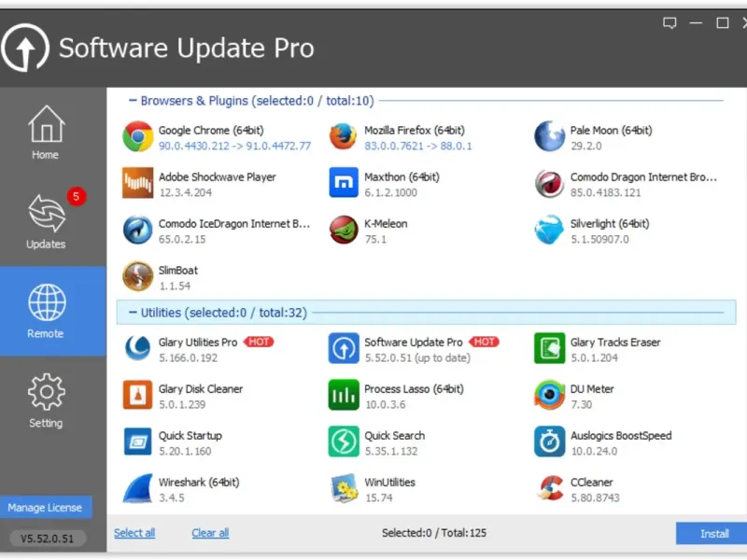Select the WinUtilities icon
Viewport: 747px width, 560px height.
344,488
